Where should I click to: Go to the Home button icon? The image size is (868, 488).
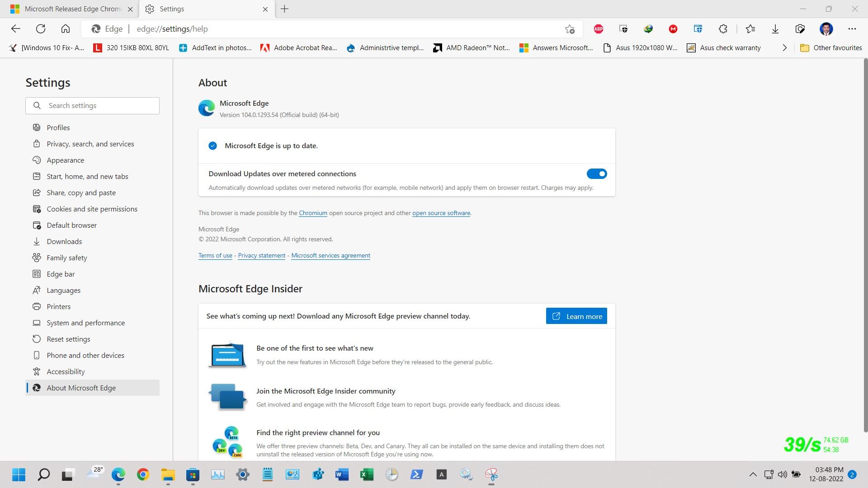pos(66,29)
